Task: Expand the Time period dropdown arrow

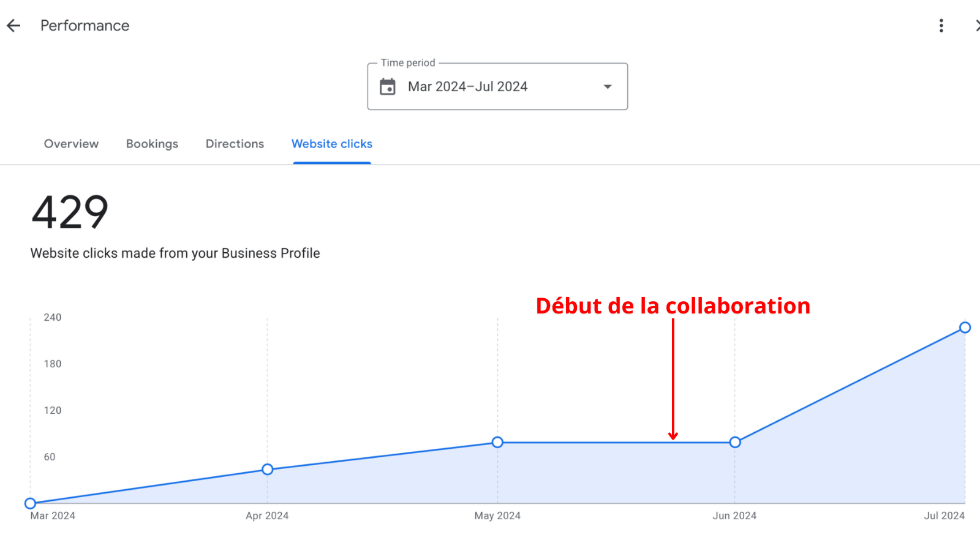Action: coord(608,87)
